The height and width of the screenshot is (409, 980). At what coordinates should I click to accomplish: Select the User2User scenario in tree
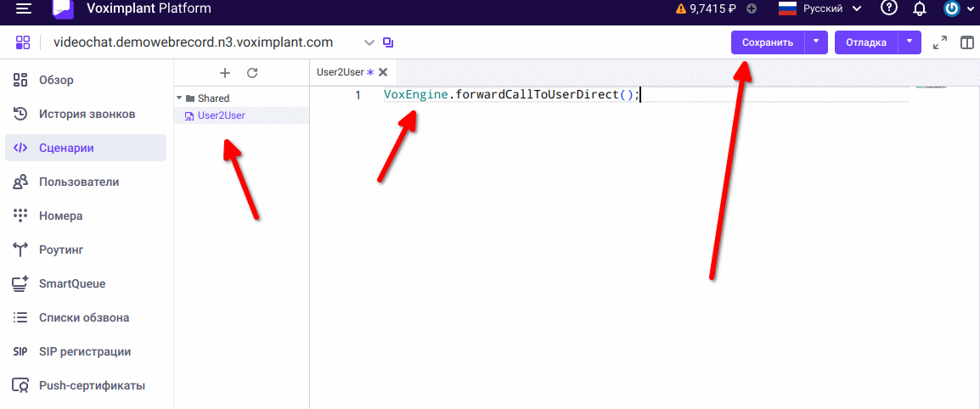[x=221, y=115]
